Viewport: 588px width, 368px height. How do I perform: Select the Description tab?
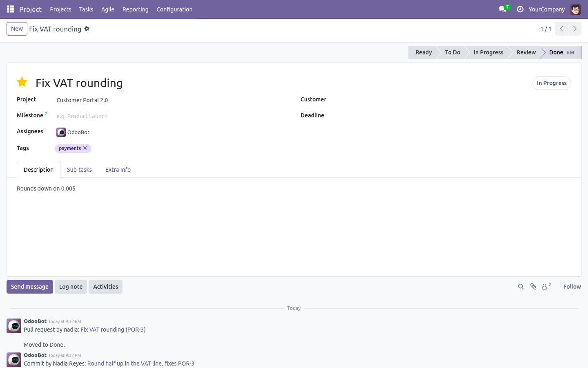tap(38, 170)
